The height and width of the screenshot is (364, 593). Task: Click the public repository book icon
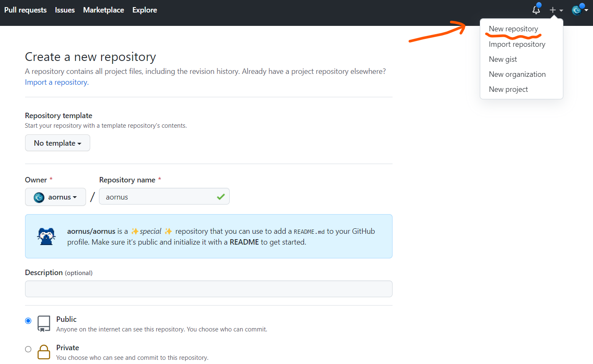click(44, 324)
